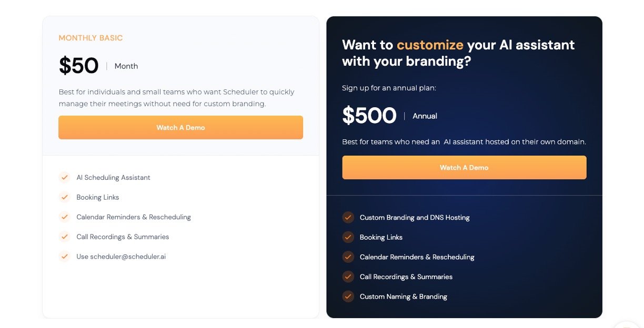Click the AI Scheduling Assistant feature text
Screen dimensions: 644x328
coord(113,178)
